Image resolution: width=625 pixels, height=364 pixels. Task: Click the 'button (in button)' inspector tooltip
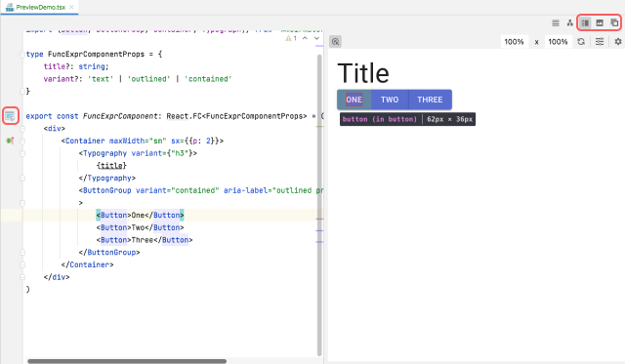tap(407, 119)
